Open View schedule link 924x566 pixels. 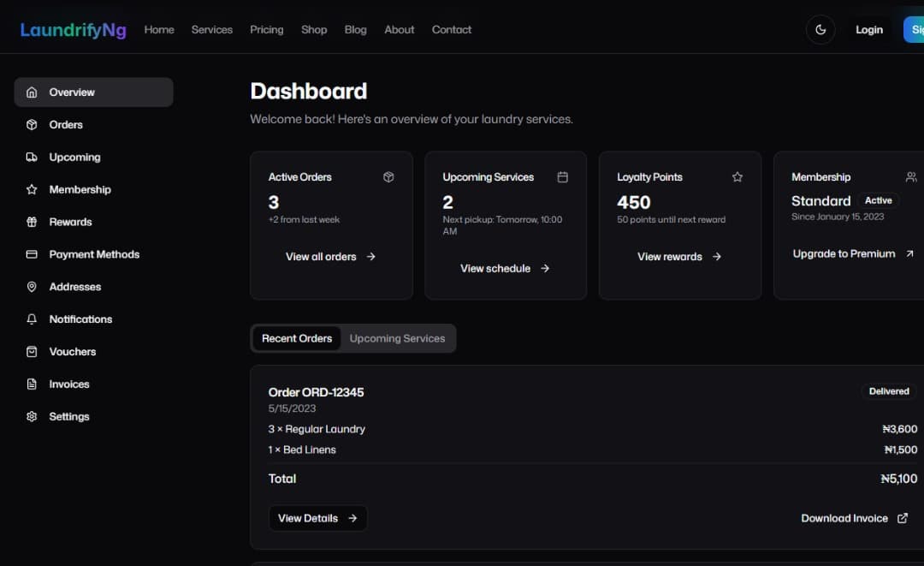[x=505, y=269]
